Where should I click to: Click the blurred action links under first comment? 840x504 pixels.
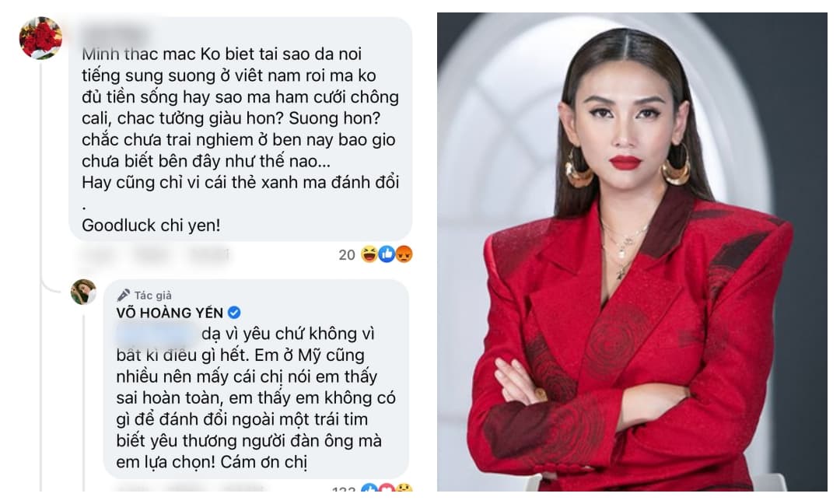[x=156, y=255]
